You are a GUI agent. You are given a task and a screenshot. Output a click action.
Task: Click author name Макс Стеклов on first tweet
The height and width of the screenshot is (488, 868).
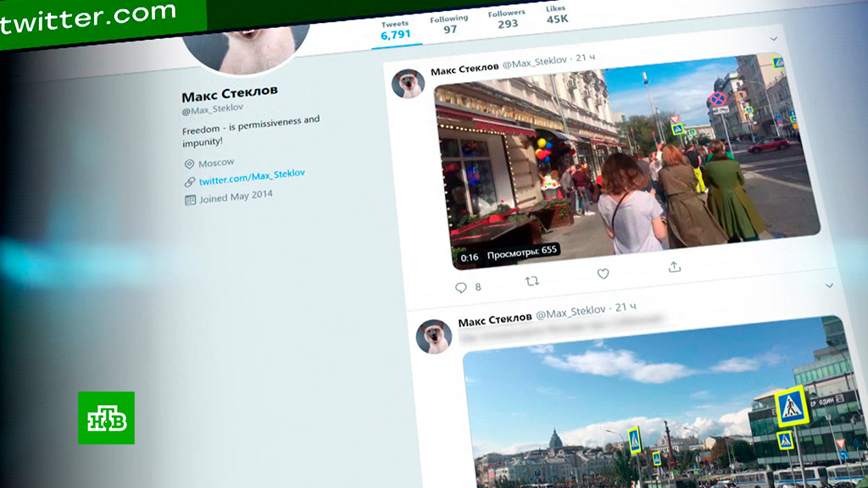pyautogui.click(x=465, y=69)
